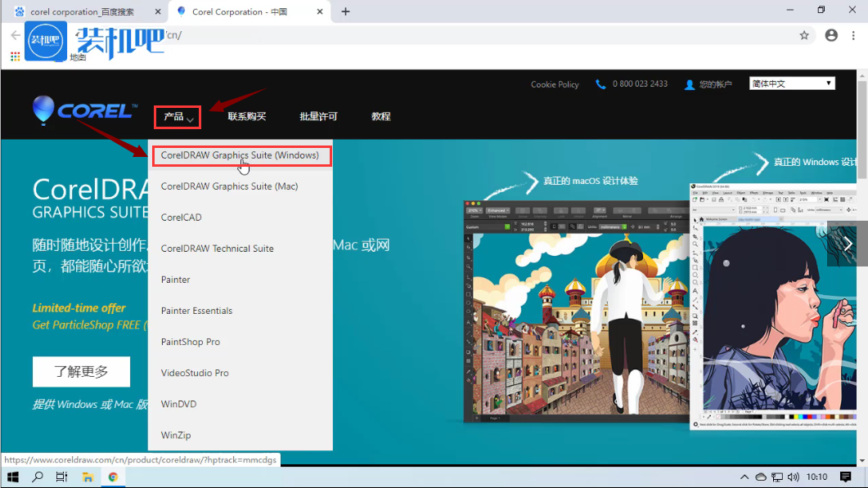Click the right arrow on the carousel
This screenshot has width=868, height=488.
(847, 244)
